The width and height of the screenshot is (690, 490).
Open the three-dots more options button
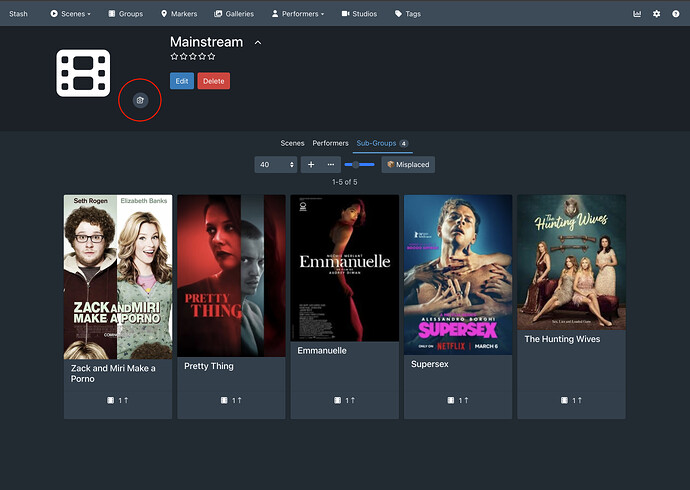point(331,165)
